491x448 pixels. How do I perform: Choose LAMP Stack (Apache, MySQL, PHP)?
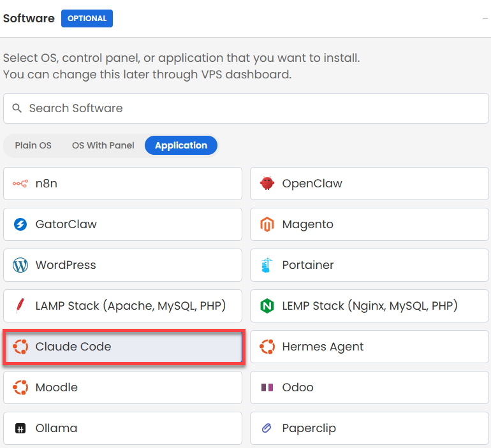pos(122,306)
